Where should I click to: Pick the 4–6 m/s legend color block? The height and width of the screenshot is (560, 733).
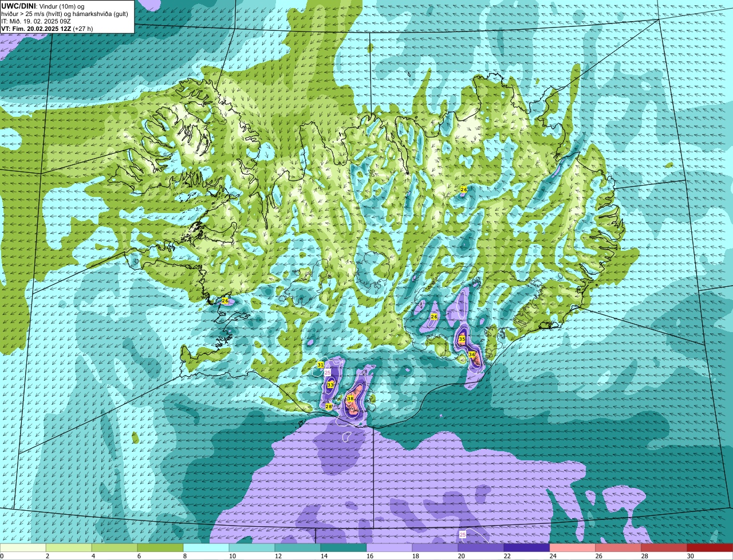[x=115, y=548]
